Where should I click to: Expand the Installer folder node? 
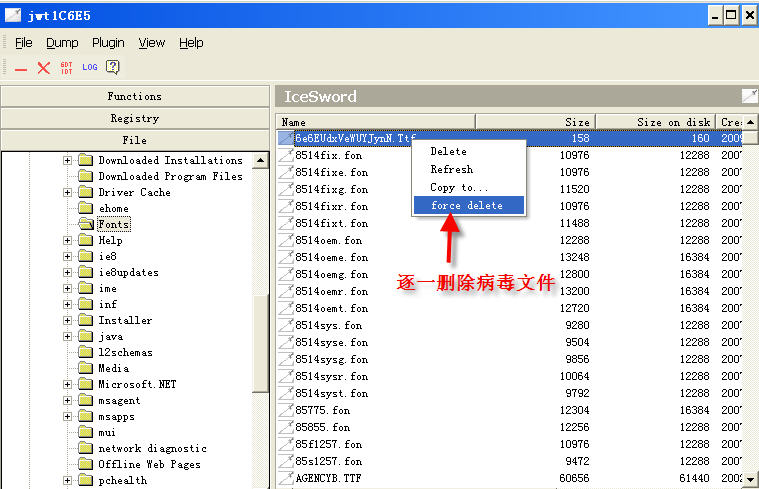67,320
